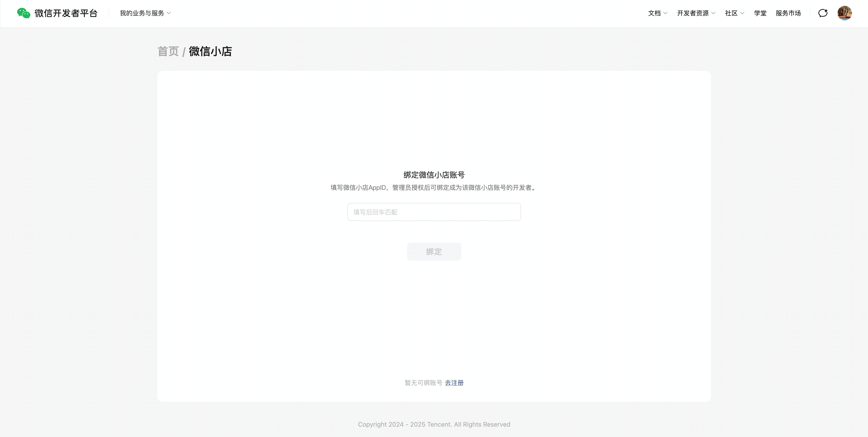
Task: Navigate to 首页 in the breadcrumb
Action: pos(168,52)
